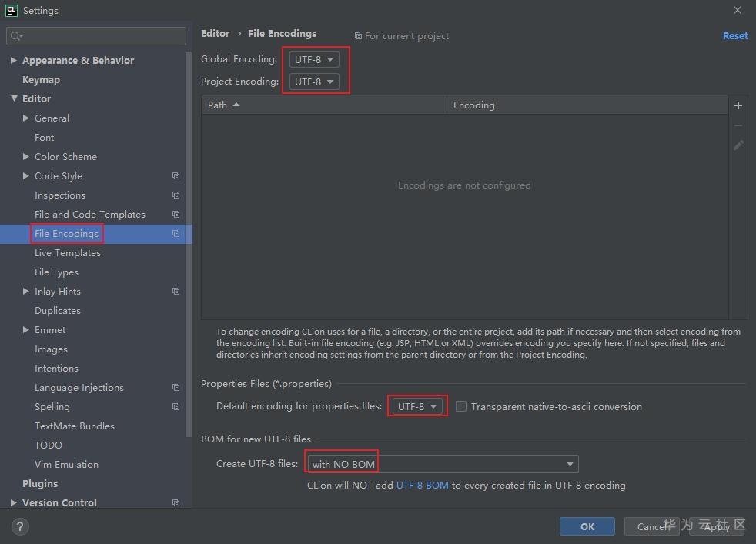Open the Keymap settings page
This screenshot has width=756, height=544.
pos(41,79)
